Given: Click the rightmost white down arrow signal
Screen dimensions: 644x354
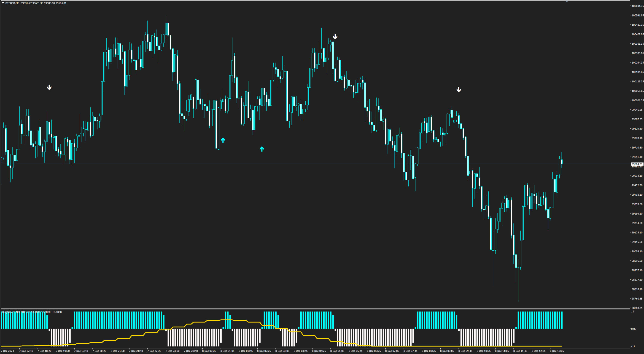Looking at the screenshot, I should click(459, 89).
